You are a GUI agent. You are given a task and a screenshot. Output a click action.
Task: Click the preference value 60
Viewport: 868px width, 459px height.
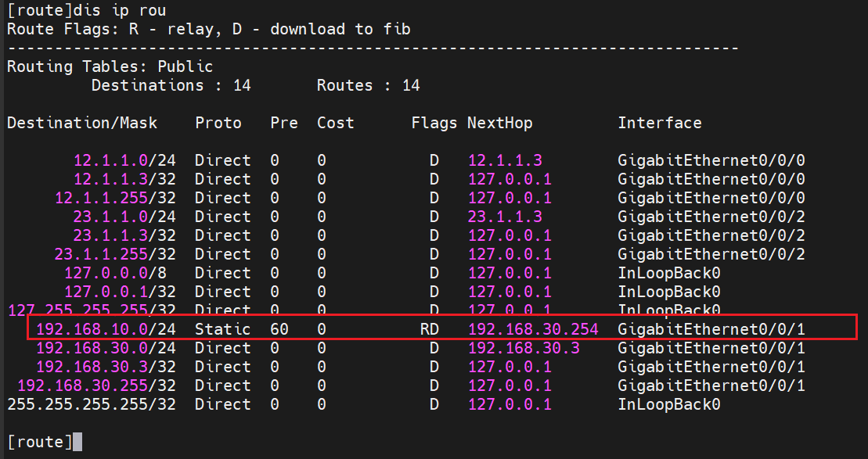(279, 329)
